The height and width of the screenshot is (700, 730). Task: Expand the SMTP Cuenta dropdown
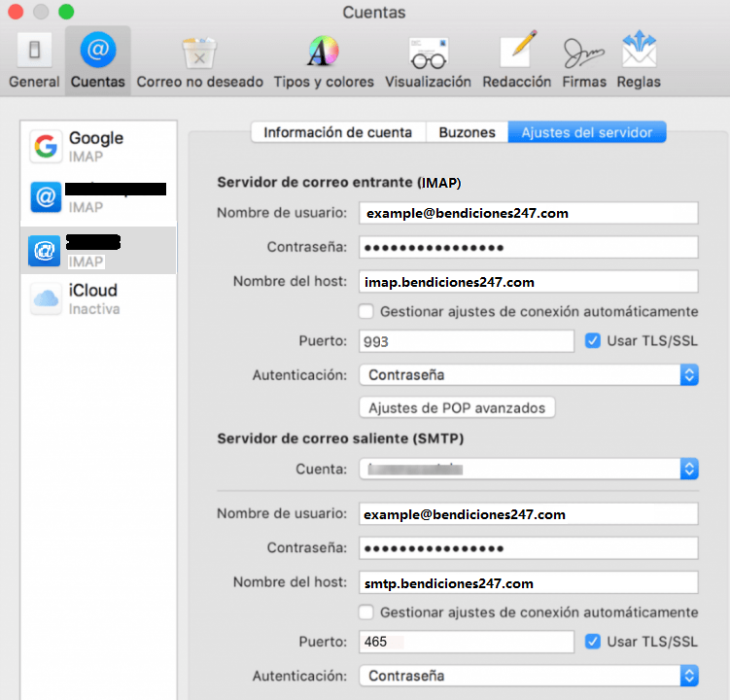coord(528,469)
